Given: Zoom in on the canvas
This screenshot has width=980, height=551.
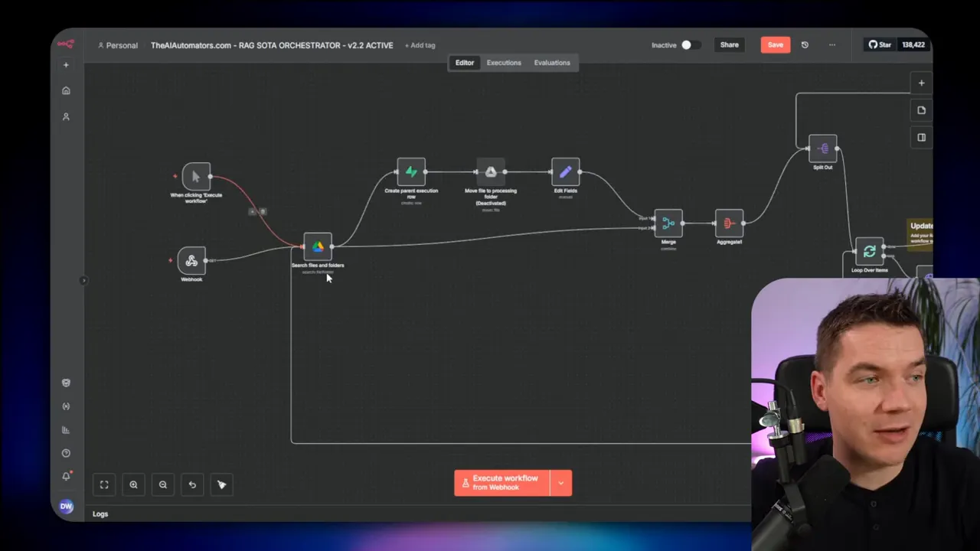Looking at the screenshot, I should pyautogui.click(x=133, y=484).
